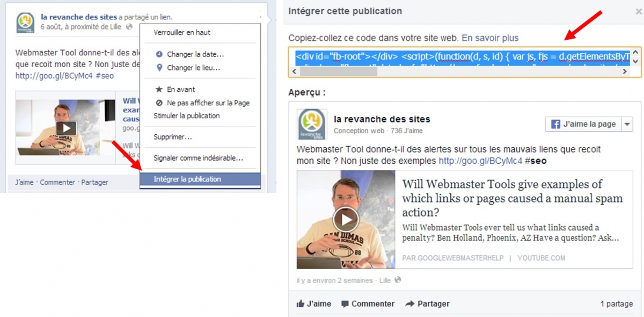This screenshot has width=644, height=317.
Task: Close the Intégrer cette publication dialog
Action: [638, 11]
